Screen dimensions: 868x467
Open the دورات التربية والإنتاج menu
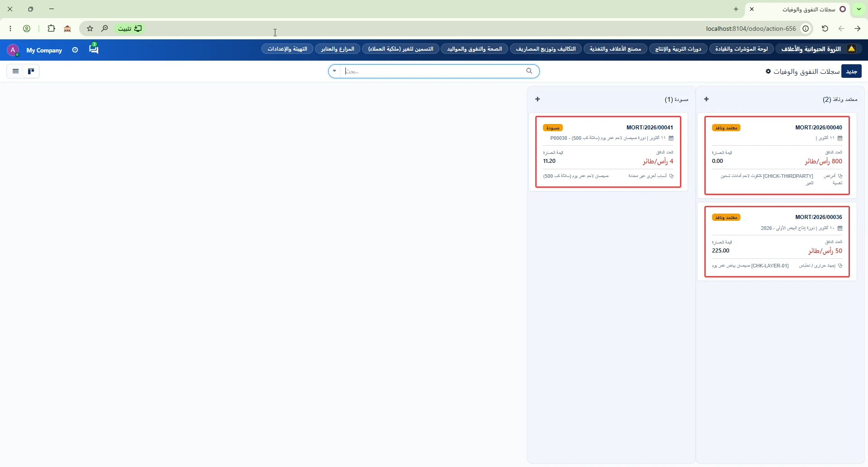tap(678, 49)
